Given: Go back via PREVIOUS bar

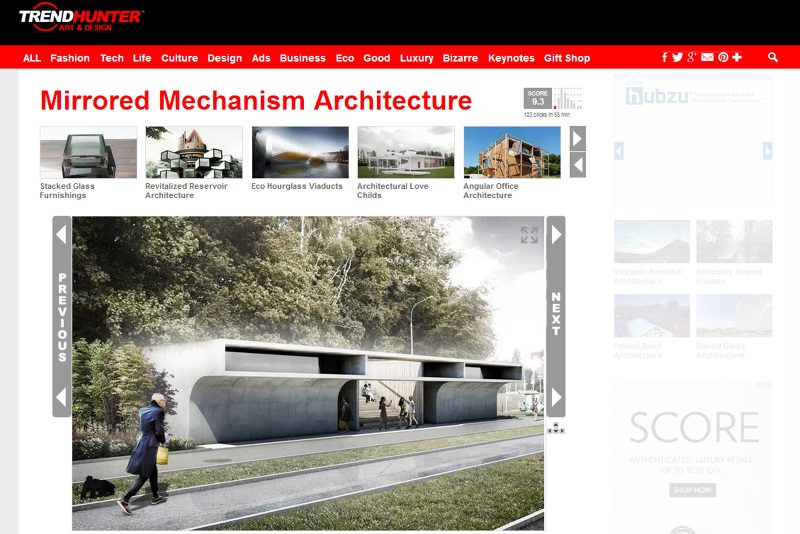Looking at the screenshot, I should (62, 315).
